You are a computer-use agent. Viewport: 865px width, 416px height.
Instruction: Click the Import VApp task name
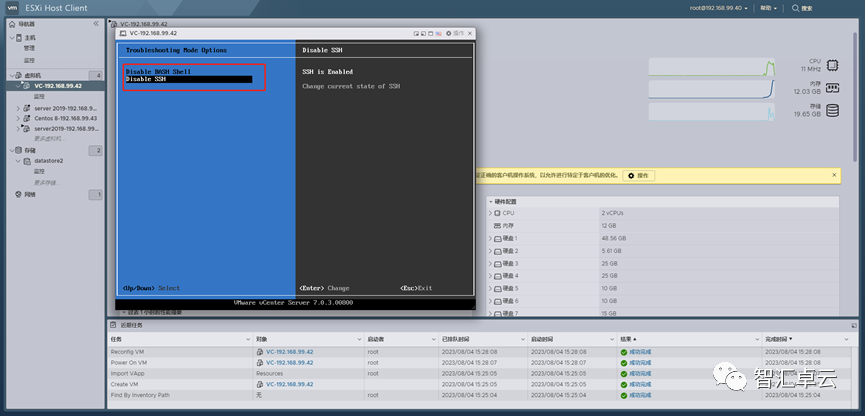(127, 374)
